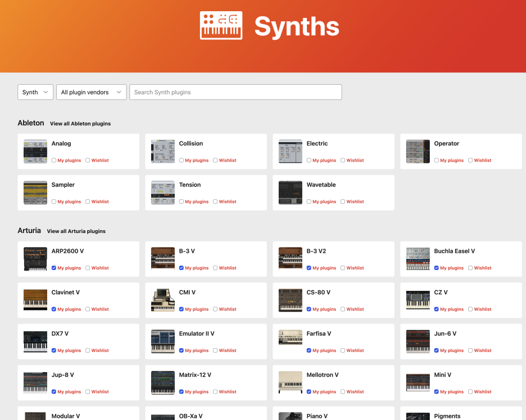The width and height of the screenshot is (526, 420).
Task: Open the ARP2600 V synth thumbnail
Action: [x=35, y=259]
